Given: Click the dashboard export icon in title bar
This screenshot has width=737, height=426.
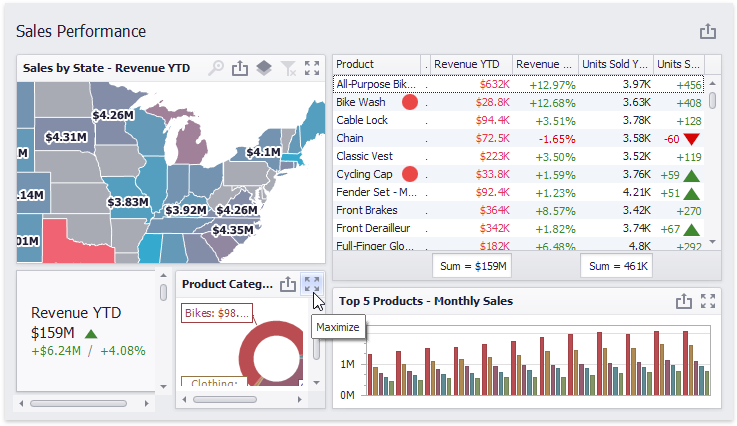Looking at the screenshot, I should click(708, 32).
